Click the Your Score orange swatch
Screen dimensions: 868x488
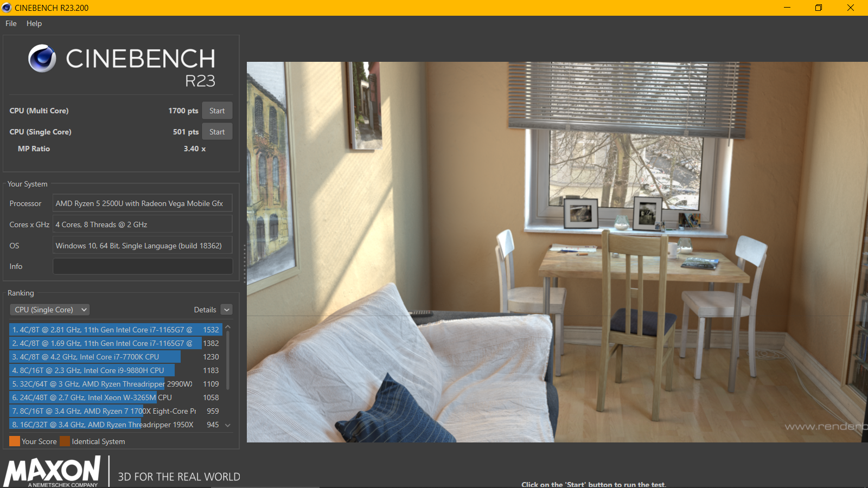pyautogui.click(x=15, y=441)
